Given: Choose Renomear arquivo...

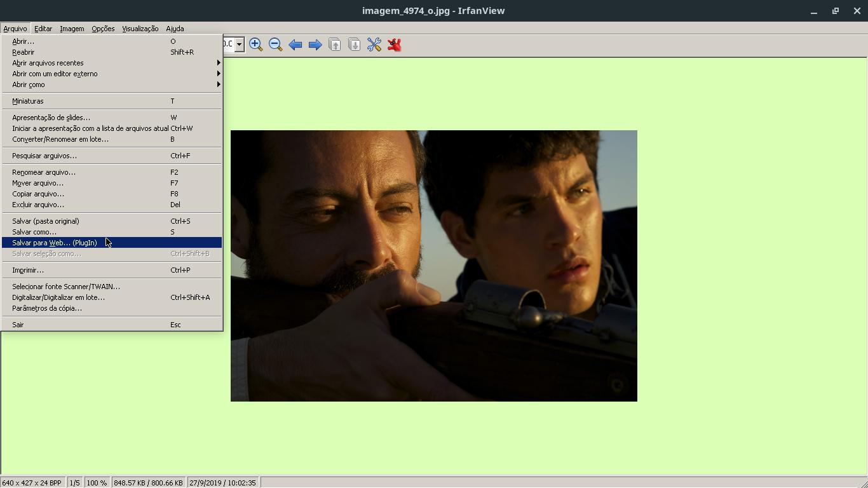Looking at the screenshot, I should pos(112,172).
